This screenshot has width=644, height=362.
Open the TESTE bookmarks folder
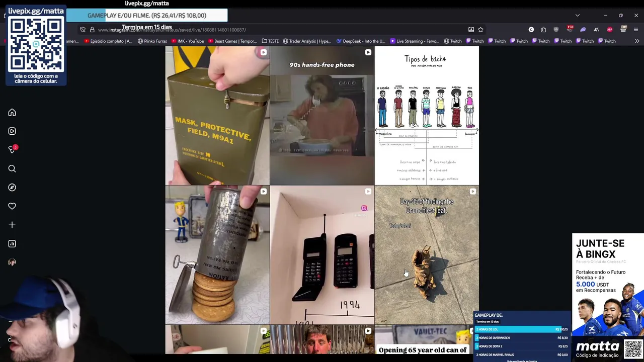click(x=270, y=41)
